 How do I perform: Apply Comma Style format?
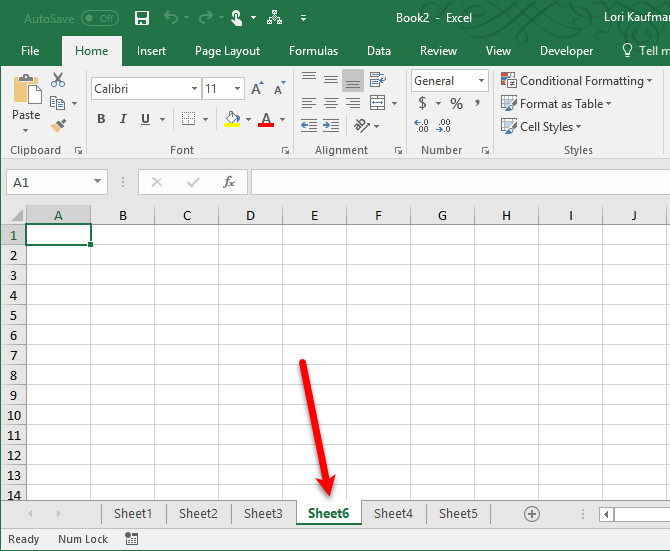(x=477, y=103)
